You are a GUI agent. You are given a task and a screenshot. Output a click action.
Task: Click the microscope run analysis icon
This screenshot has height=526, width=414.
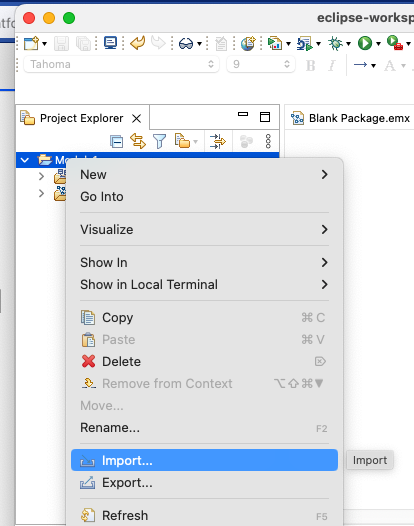tap(305, 44)
